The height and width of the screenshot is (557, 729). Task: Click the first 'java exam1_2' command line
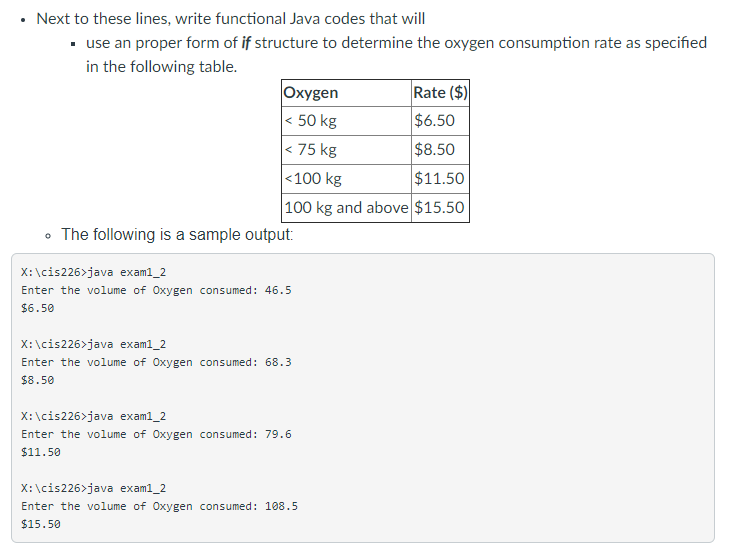(93, 272)
